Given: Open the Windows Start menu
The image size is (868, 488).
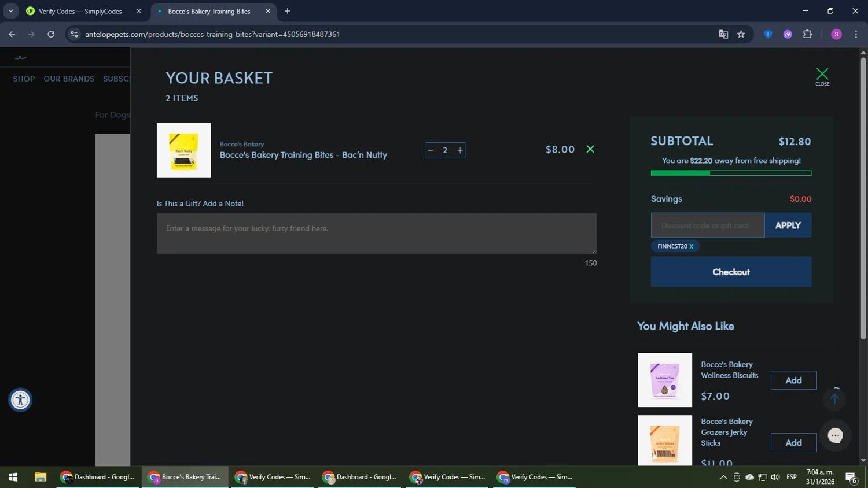Looking at the screenshot, I should (13, 477).
